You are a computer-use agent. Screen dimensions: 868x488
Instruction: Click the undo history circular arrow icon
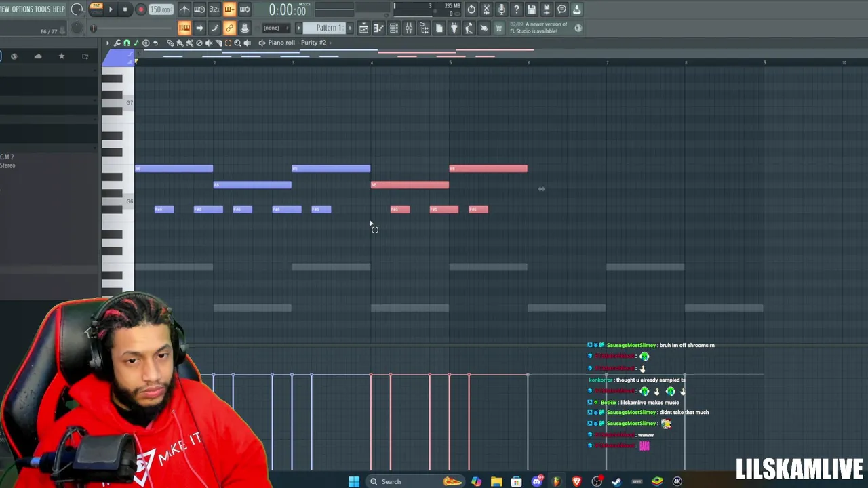tap(471, 9)
